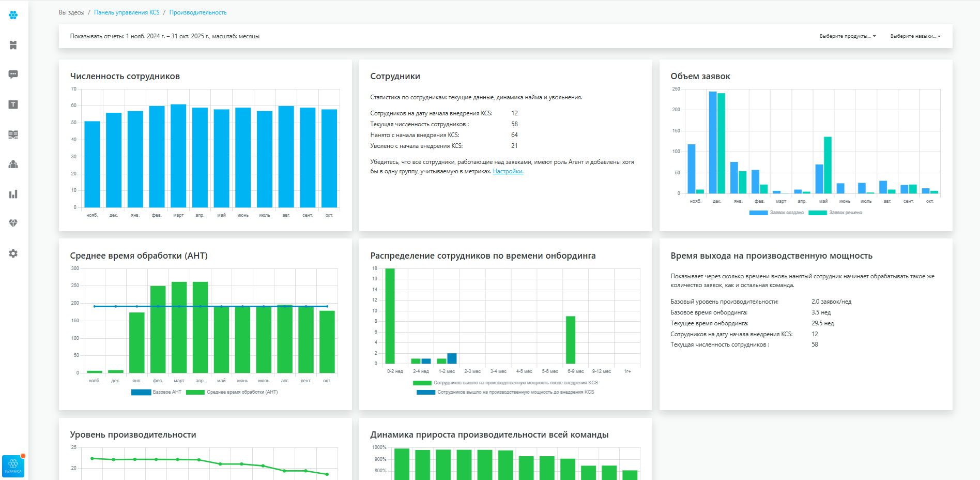980x480 pixels.
Task: Open the open-book knowledge base icon
Action: tap(13, 134)
